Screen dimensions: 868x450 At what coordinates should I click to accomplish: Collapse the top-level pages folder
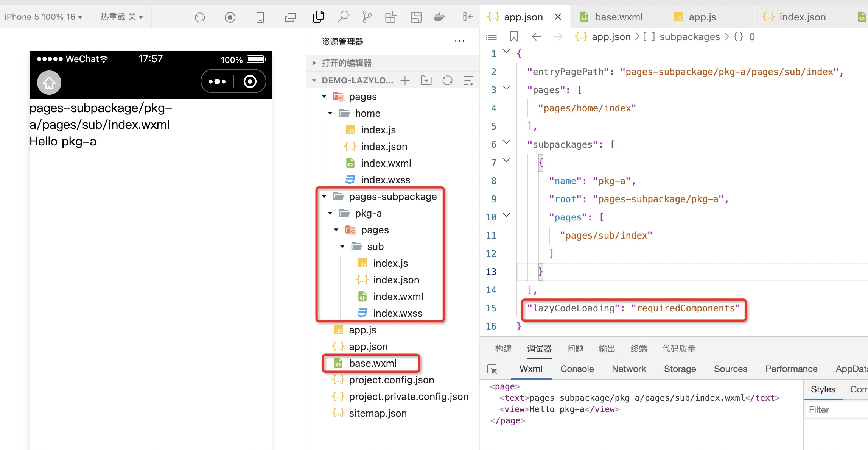(324, 97)
